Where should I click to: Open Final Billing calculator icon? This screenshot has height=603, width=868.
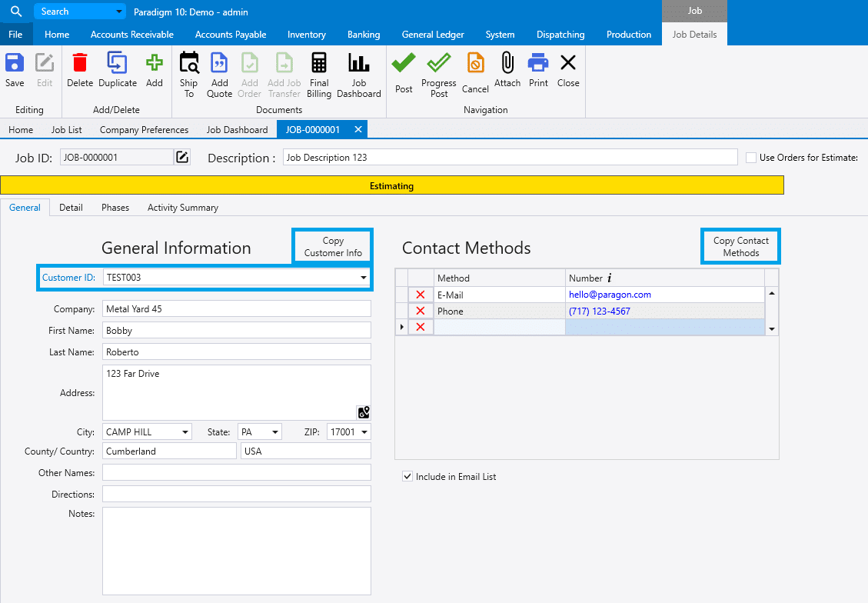tap(319, 64)
